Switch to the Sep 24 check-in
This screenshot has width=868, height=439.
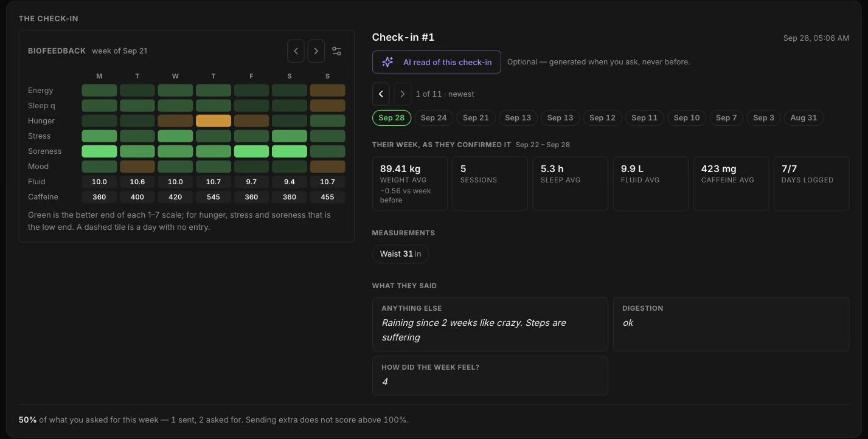434,118
